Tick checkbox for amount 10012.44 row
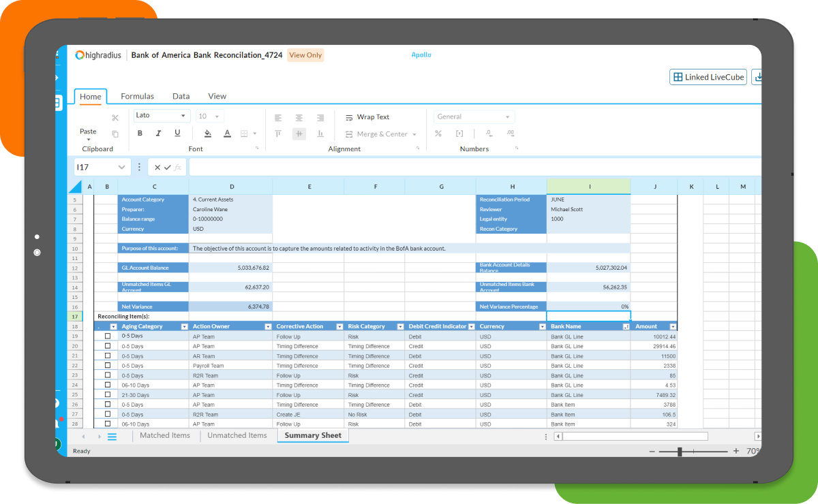The height and width of the screenshot is (504, 818). coord(107,336)
